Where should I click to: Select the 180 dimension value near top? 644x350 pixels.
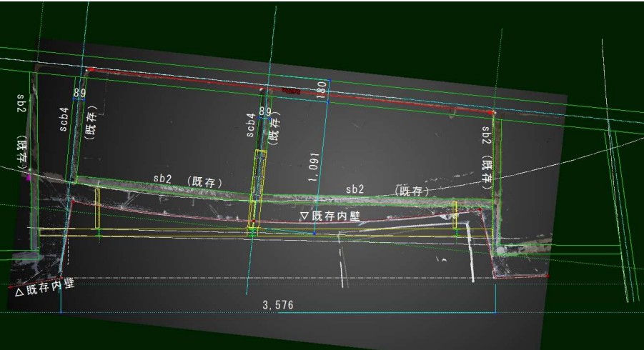coord(322,90)
